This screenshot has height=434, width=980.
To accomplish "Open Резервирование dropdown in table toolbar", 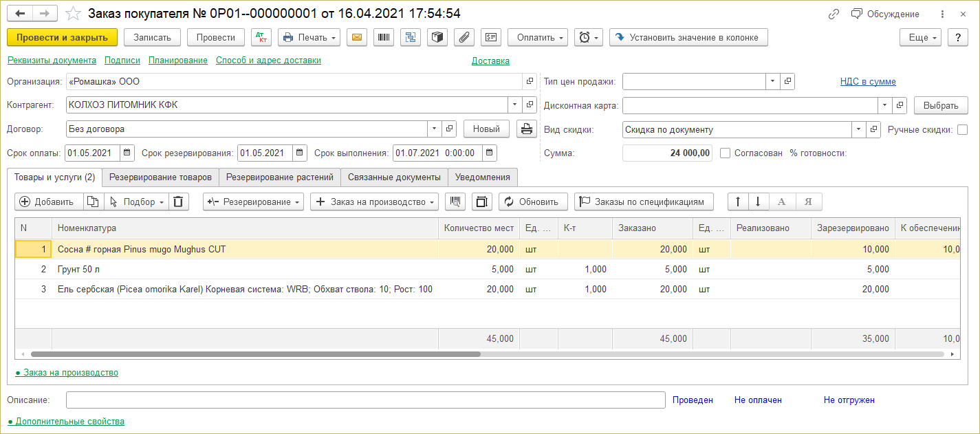I will click(x=254, y=202).
